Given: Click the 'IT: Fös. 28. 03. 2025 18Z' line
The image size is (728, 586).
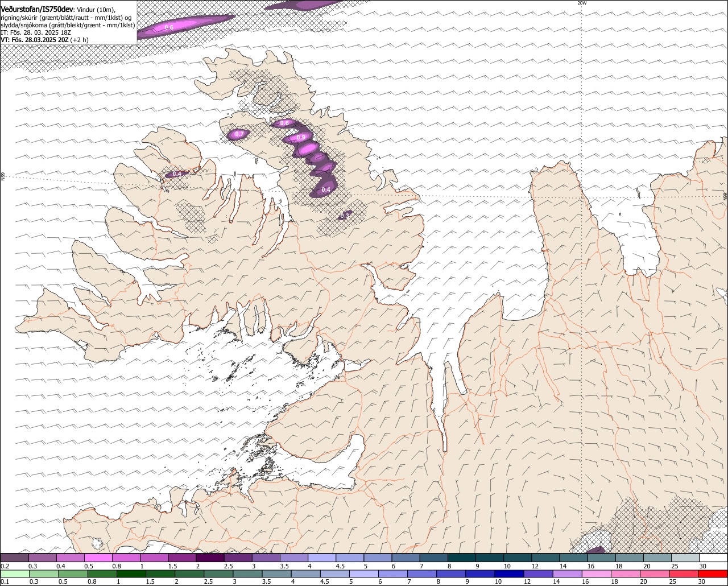Looking at the screenshot, I should (x=36, y=33).
